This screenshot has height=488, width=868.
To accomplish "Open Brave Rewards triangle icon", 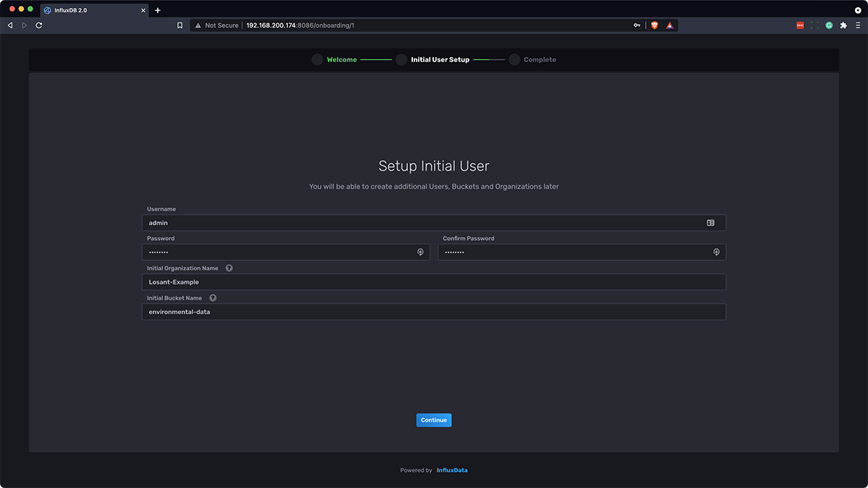I will (670, 25).
